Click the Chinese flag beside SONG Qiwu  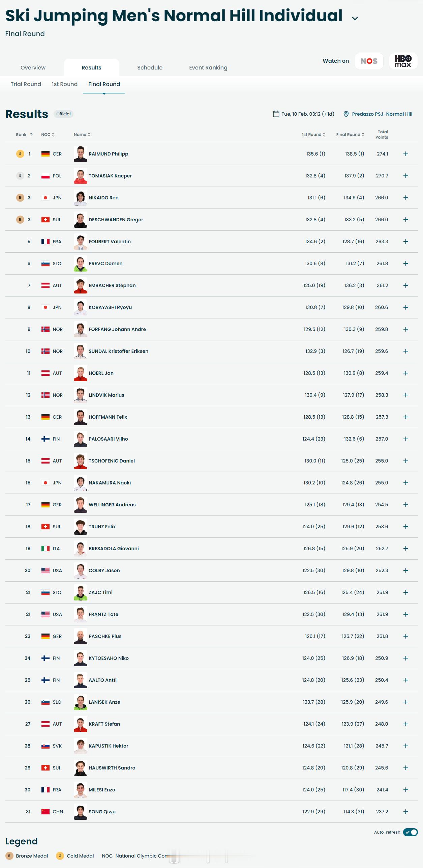[x=46, y=812]
